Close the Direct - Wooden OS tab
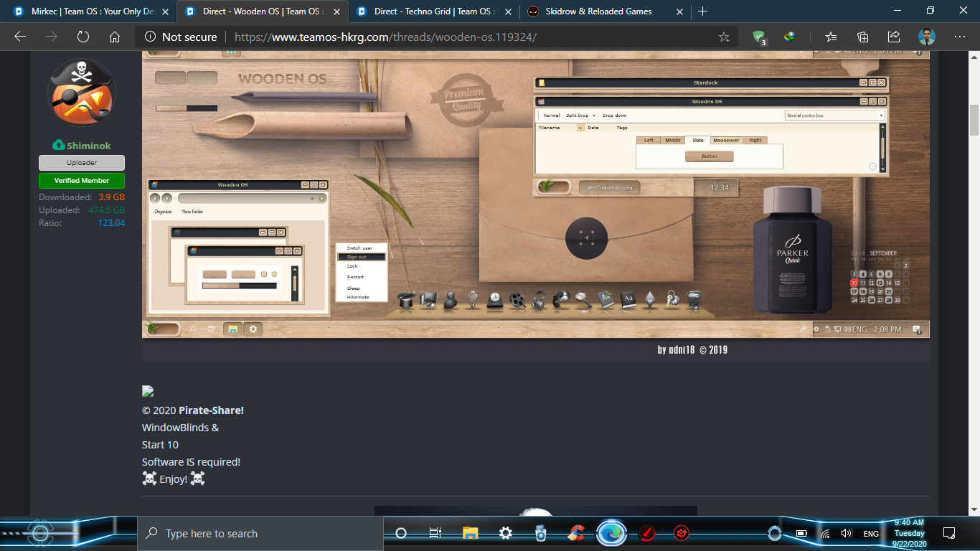The height and width of the screenshot is (551, 980). [x=336, y=11]
